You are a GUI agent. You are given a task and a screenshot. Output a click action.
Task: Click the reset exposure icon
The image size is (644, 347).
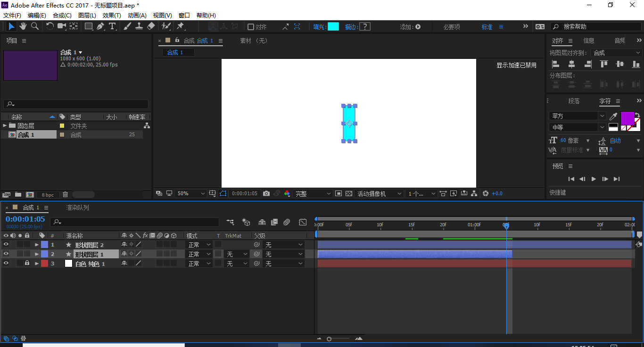[x=486, y=193]
